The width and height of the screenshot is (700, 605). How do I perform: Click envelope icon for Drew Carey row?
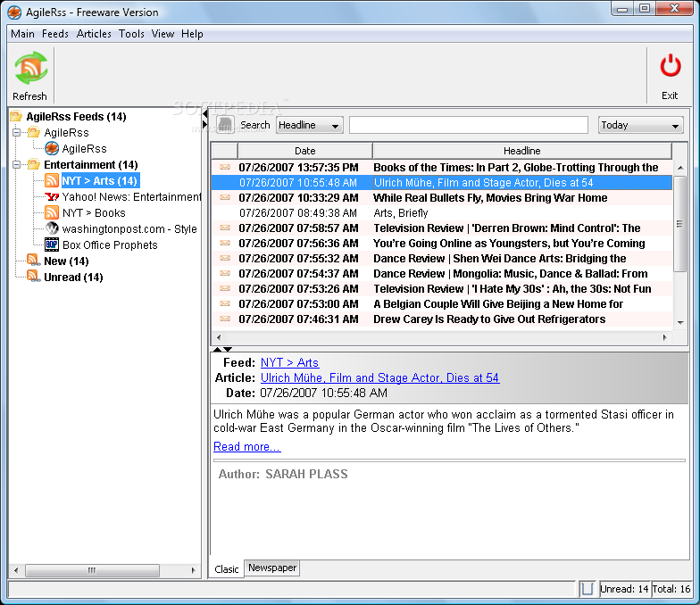tap(225, 319)
